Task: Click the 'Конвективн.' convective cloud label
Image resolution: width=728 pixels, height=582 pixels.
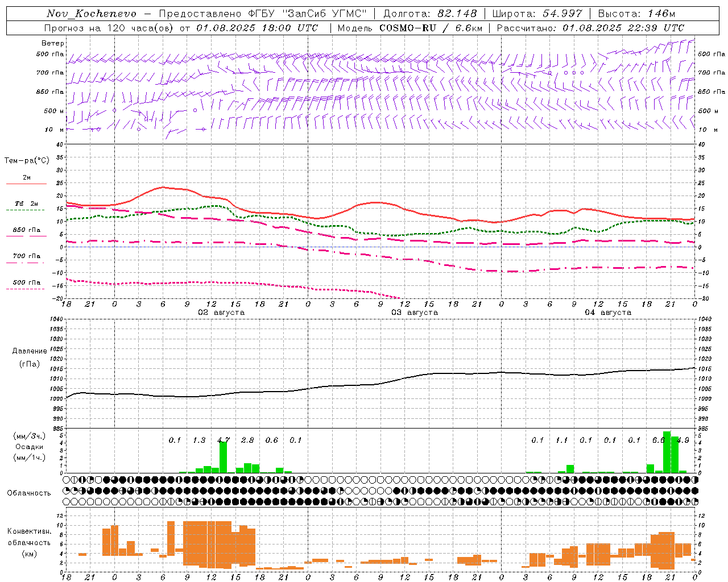Action: coord(29,531)
